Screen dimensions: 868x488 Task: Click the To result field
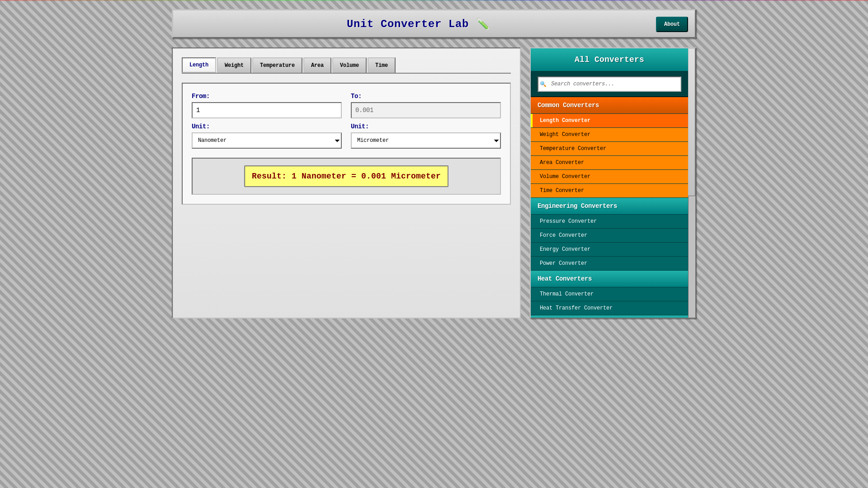tap(426, 110)
